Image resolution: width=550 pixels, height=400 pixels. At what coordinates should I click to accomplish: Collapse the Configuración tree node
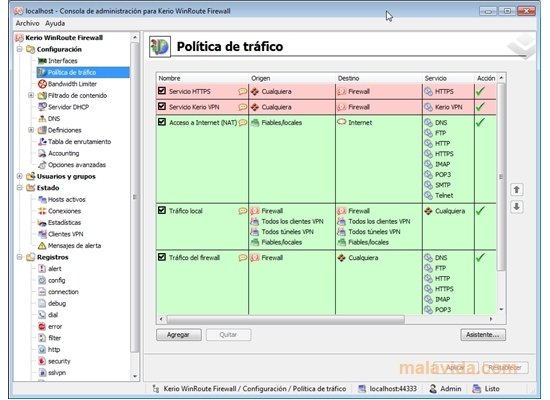click(20, 49)
